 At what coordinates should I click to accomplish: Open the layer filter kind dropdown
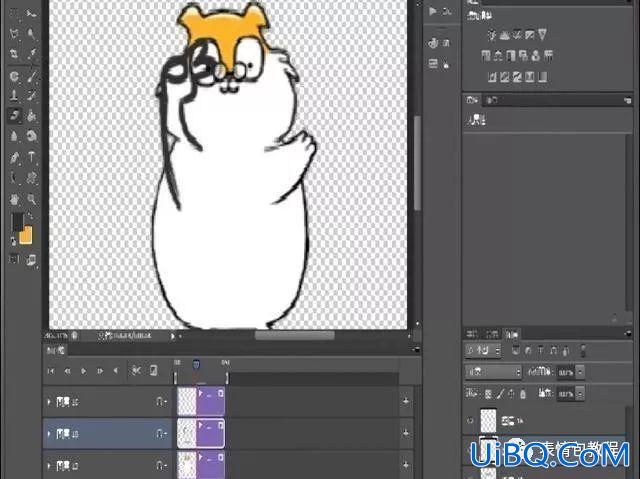coord(483,350)
